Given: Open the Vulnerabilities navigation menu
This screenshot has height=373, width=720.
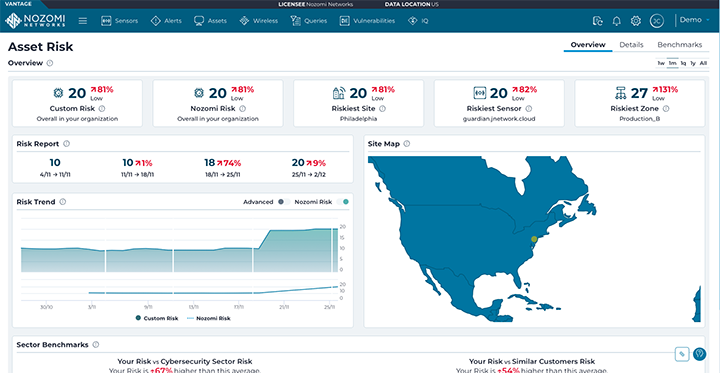Looking at the screenshot, I should [x=367, y=21].
